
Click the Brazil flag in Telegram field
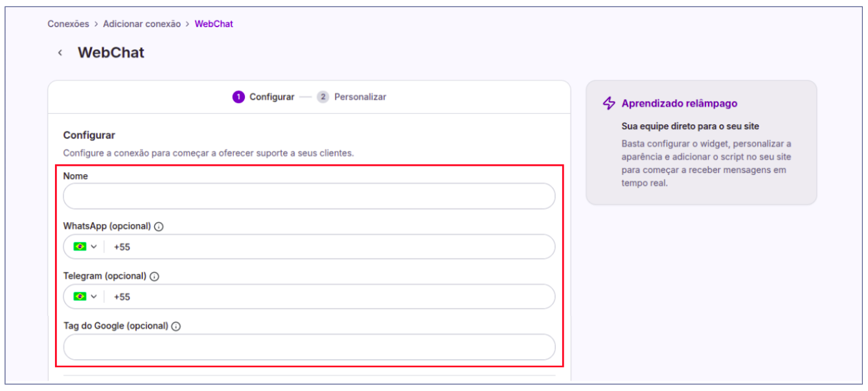click(80, 296)
